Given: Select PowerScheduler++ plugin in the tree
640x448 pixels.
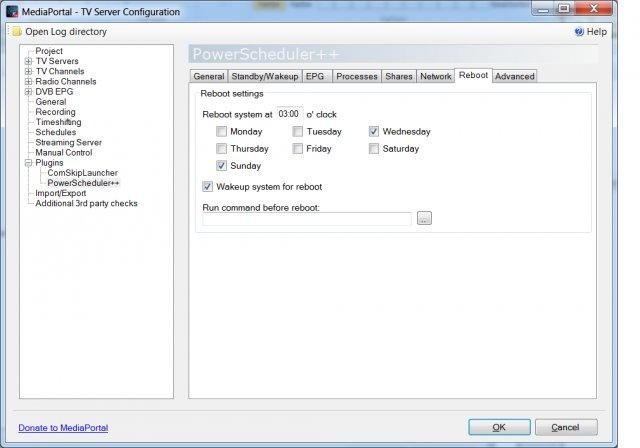Looking at the screenshot, I should coord(83,183).
